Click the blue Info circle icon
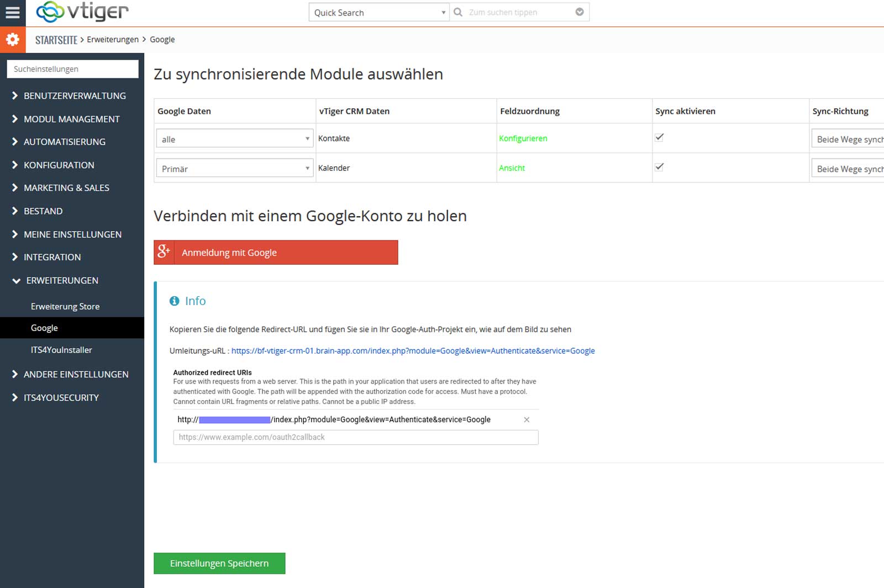 point(175,301)
